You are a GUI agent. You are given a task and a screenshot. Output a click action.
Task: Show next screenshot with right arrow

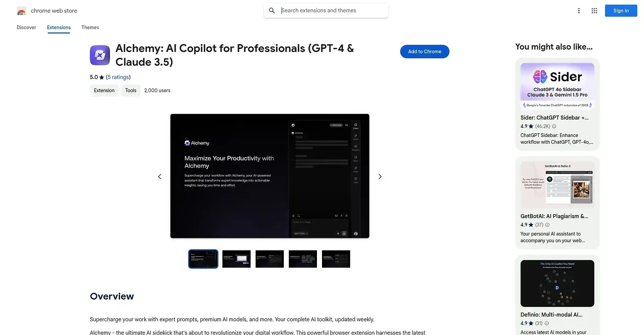(x=380, y=176)
